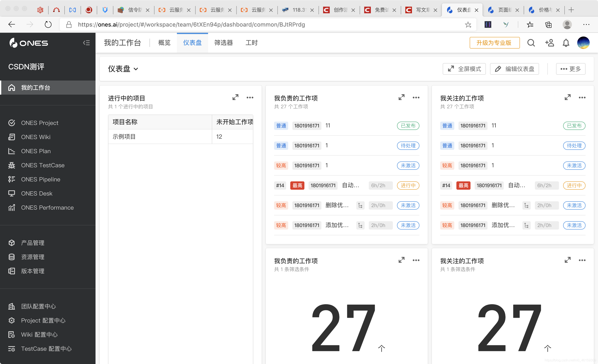Open ONES Performance in the sidebar

(x=47, y=208)
